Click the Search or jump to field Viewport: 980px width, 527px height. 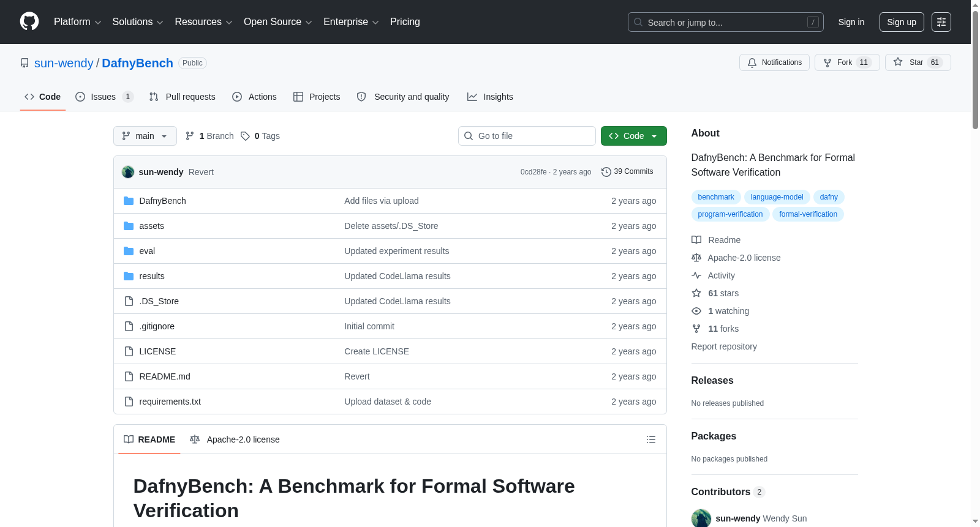726,22
